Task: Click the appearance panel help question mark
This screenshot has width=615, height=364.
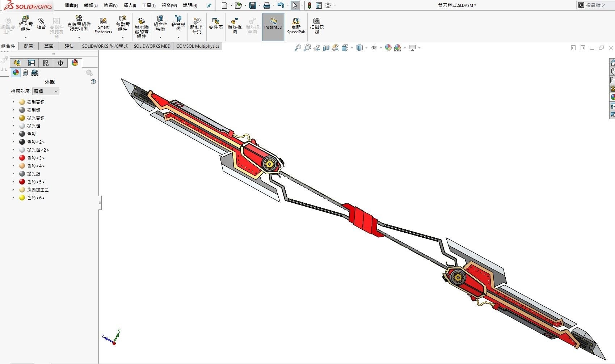Action: click(93, 82)
